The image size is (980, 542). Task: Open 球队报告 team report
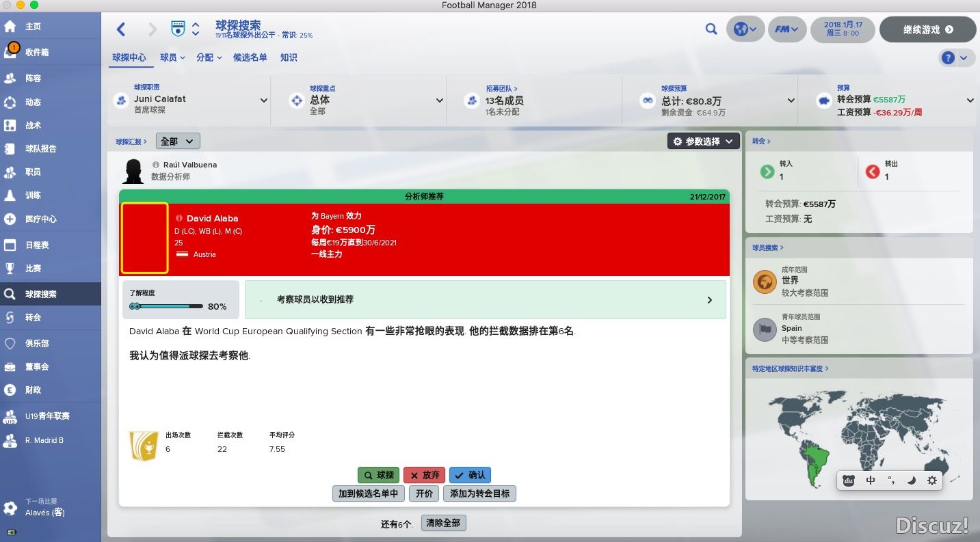pyautogui.click(x=51, y=148)
